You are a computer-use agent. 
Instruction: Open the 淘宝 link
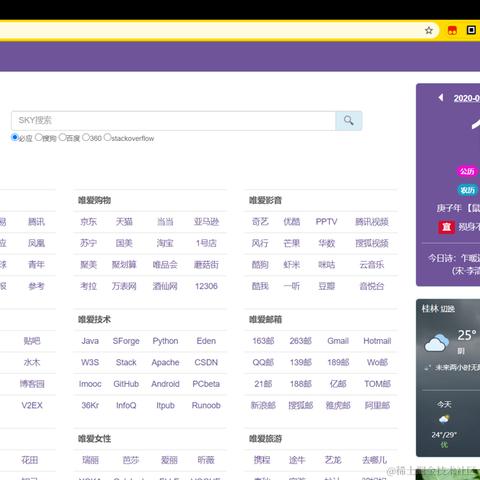click(x=165, y=243)
